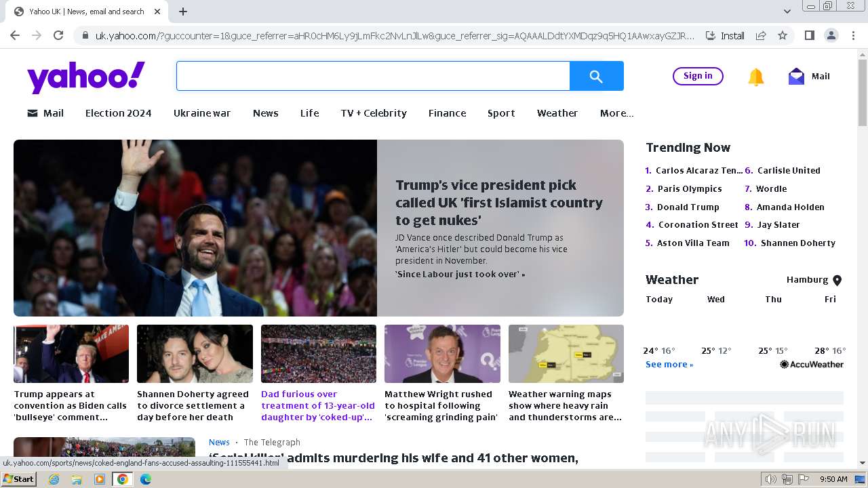Open Matthew Wright hospital story
868x488 pixels.
pyautogui.click(x=442, y=373)
